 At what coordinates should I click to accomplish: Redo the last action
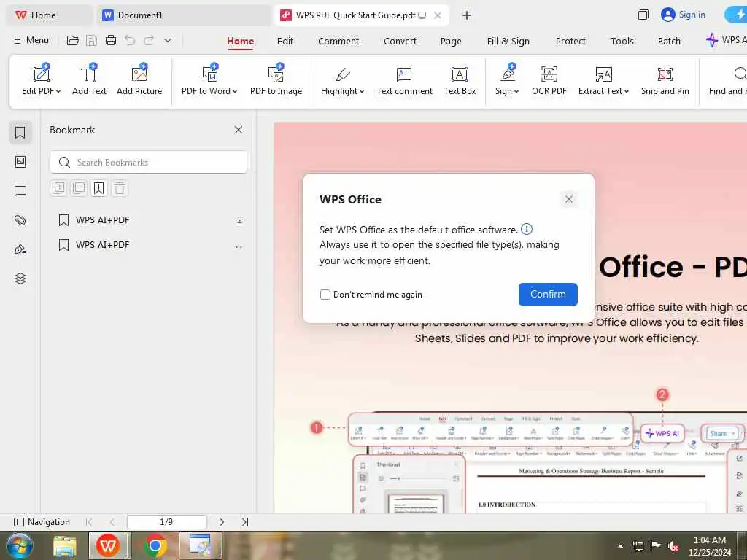(149, 41)
